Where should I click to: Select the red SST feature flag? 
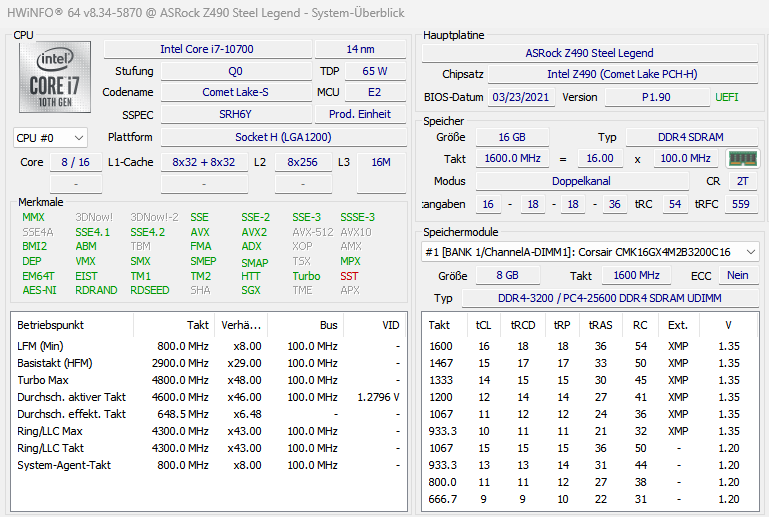(x=349, y=276)
